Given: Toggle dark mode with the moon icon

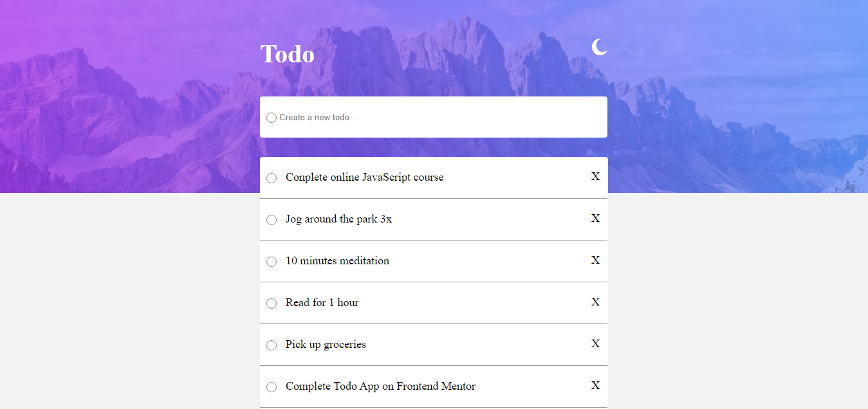Looking at the screenshot, I should [599, 47].
